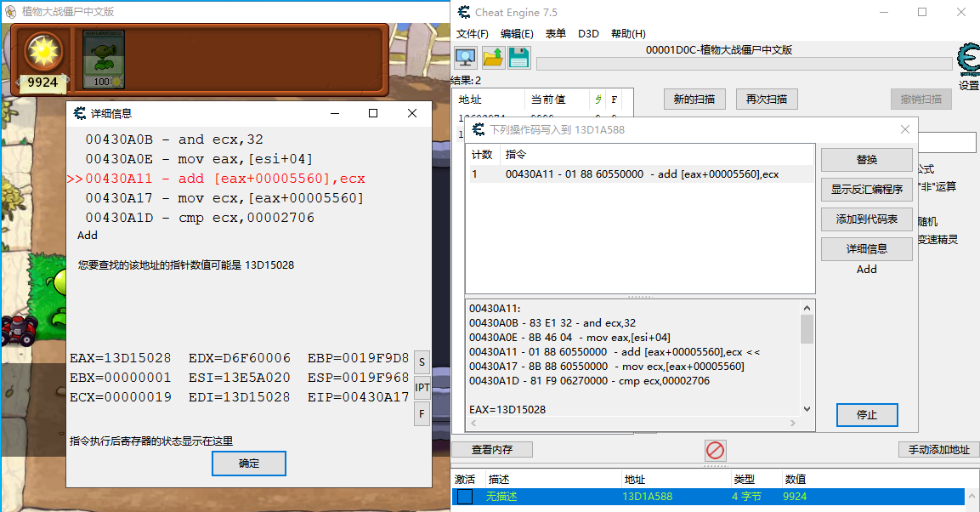Viewport: 980px width, 512px height.
Task: Click the save floppy disk icon
Action: pos(518,58)
